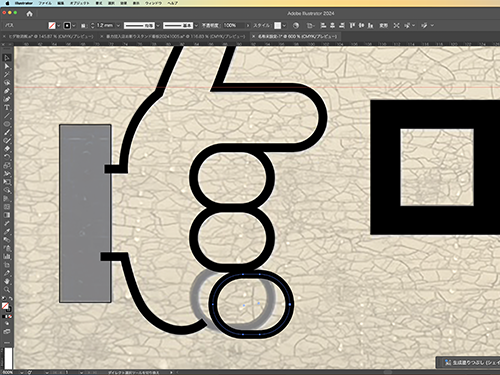Open zoom level 800% dropdown
The height and width of the screenshot is (375, 500).
[21, 372]
